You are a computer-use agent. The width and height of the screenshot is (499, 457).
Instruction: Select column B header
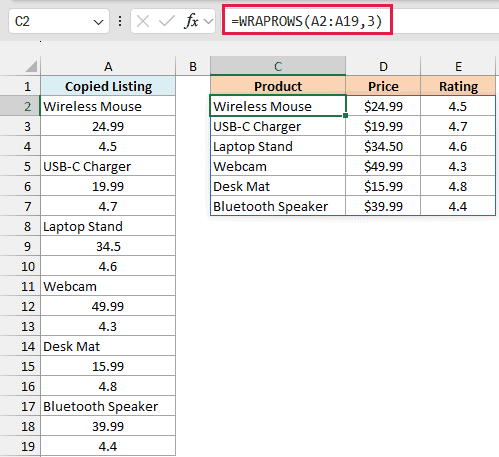(x=193, y=66)
